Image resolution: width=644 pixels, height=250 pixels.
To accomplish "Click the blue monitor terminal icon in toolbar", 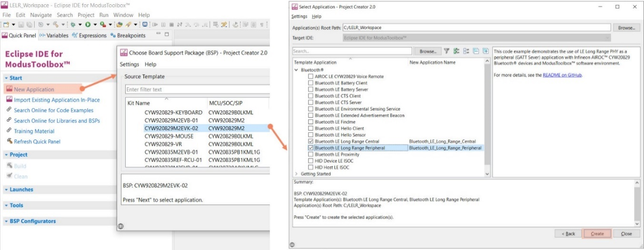I will click(145, 24).
